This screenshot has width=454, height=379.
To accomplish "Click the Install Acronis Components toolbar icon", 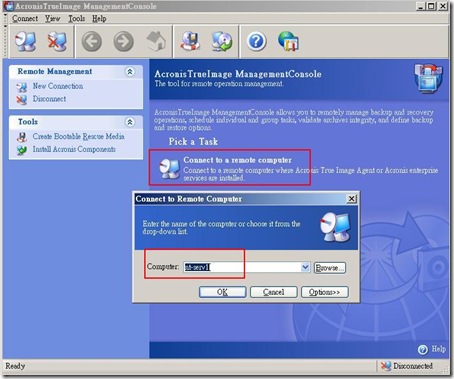I will pos(222,41).
